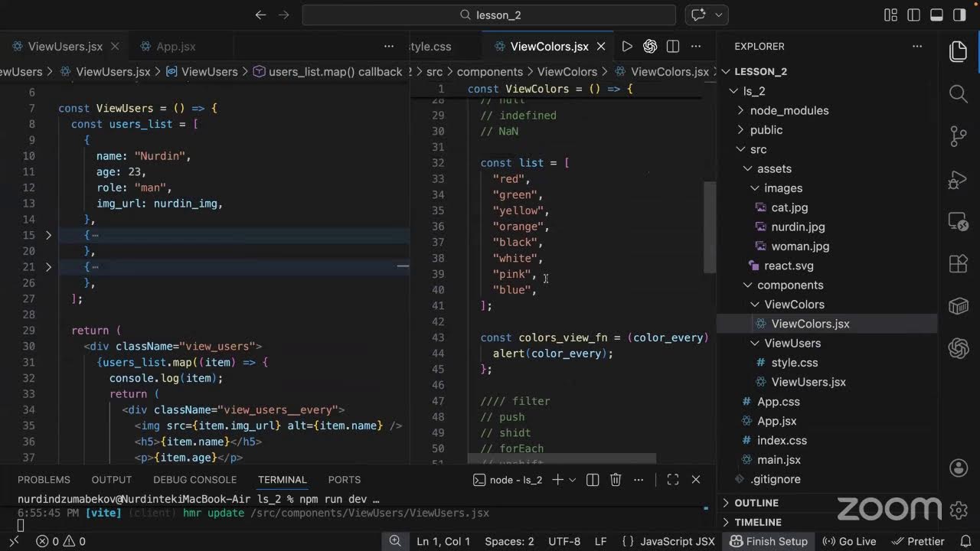Open the DEBUG CONSOLE panel tab

point(194,480)
